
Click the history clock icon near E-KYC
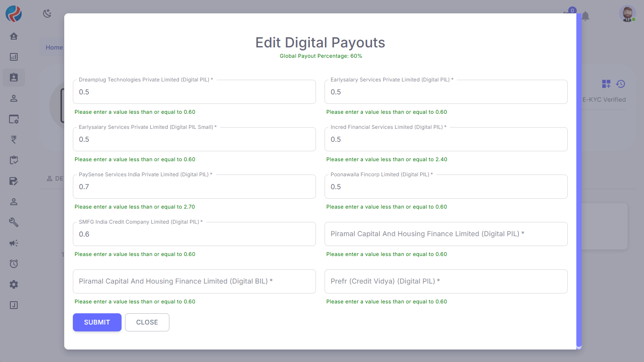[x=621, y=84]
